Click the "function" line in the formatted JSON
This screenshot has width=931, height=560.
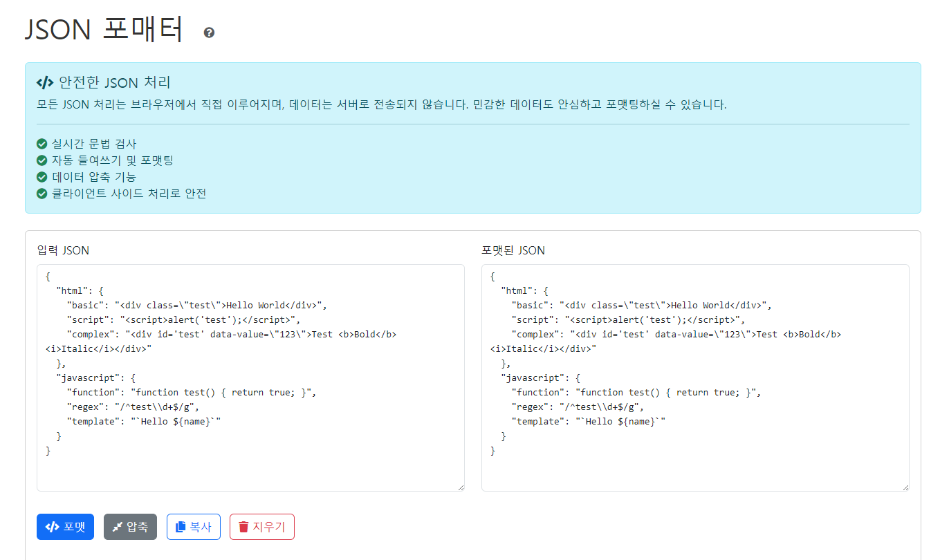[636, 392]
